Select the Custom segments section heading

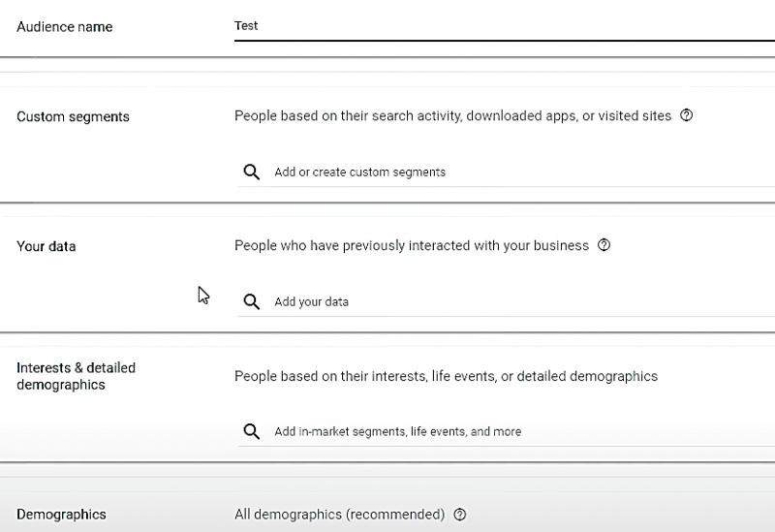click(x=73, y=116)
